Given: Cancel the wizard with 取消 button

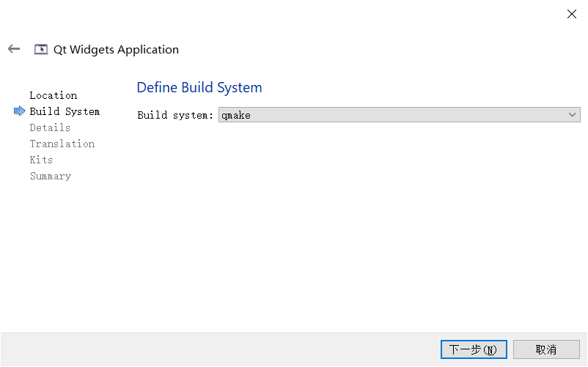Looking at the screenshot, I should 546,349.
